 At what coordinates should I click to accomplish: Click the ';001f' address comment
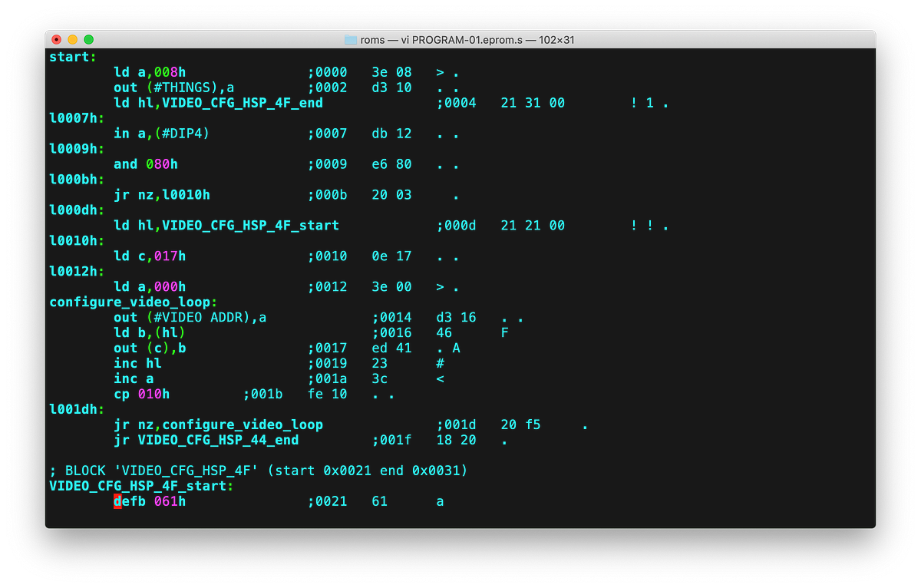point(392,441)
